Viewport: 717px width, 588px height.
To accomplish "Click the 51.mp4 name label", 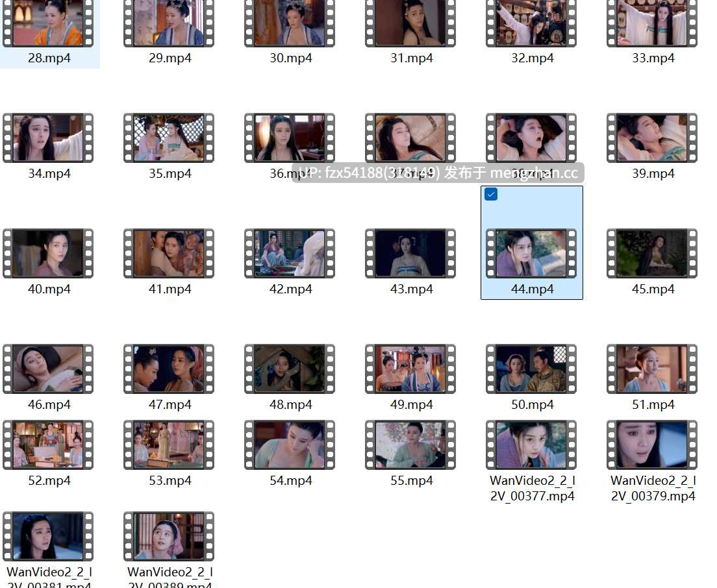I will [653, 405].
